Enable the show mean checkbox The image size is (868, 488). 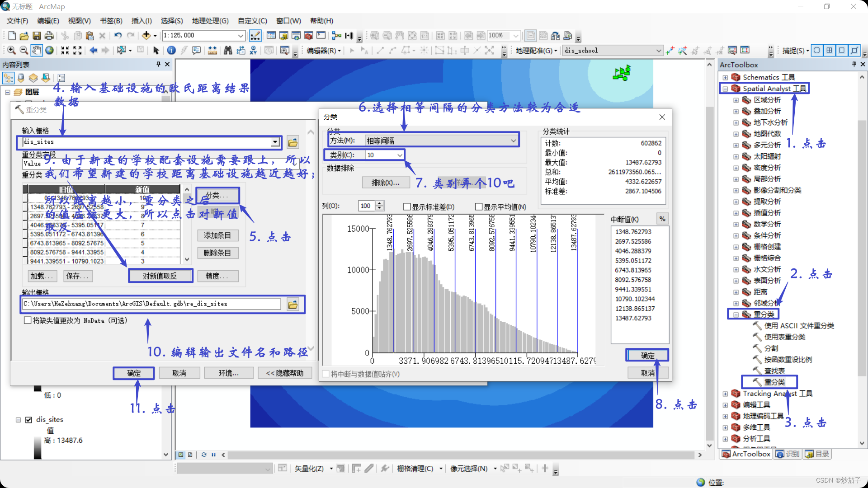[x=479, y=207]
